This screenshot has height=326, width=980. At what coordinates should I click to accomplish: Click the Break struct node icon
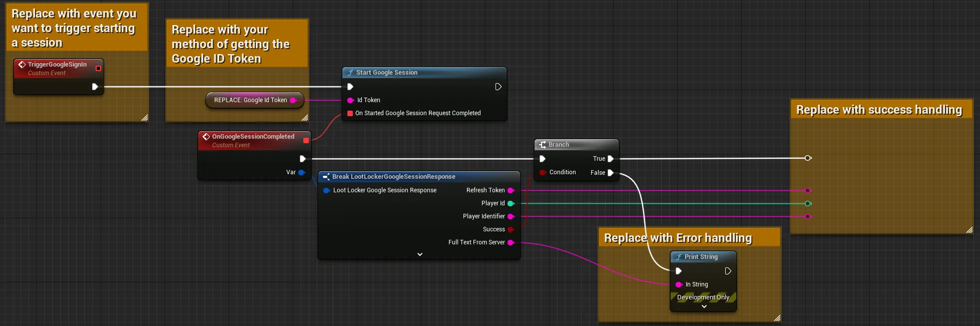pyautogui.click(x=326, y=177)
